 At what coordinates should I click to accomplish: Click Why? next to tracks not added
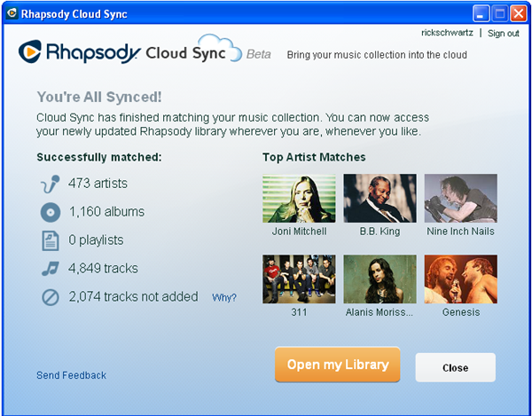tap(223, 298)
